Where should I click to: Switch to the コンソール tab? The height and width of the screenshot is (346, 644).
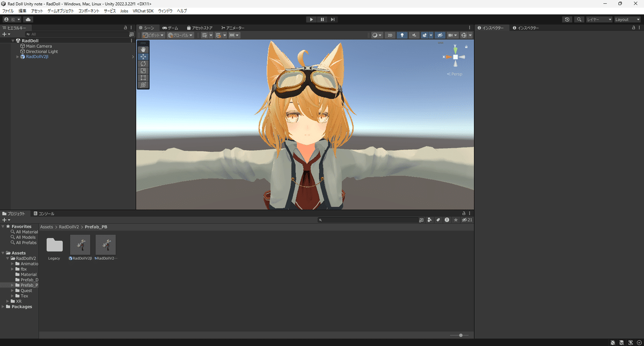point(43,214)
